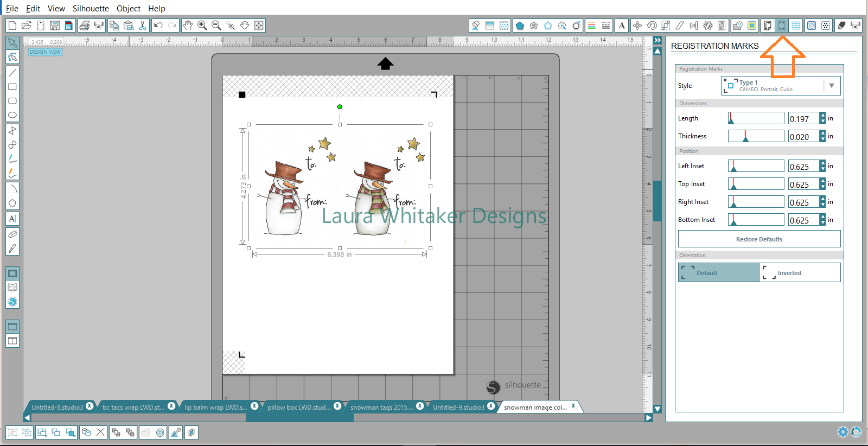
Task: Open the Object menu
Action: pyautogui.click(x=129, y=8)
